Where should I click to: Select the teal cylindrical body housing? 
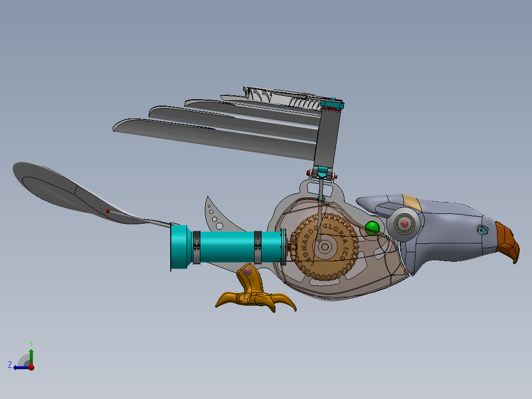pyautogui.click(x=227, y=246)
